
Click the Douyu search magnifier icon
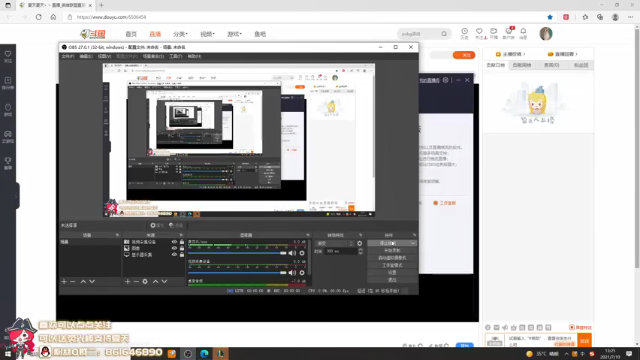coord(444,34)
